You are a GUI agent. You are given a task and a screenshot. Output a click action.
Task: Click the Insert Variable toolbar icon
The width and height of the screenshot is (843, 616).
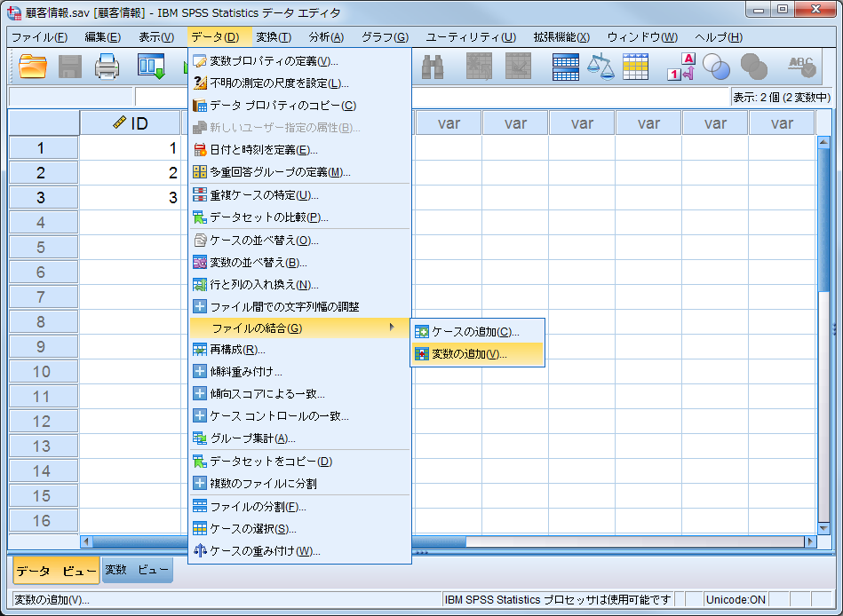[518, 67]
